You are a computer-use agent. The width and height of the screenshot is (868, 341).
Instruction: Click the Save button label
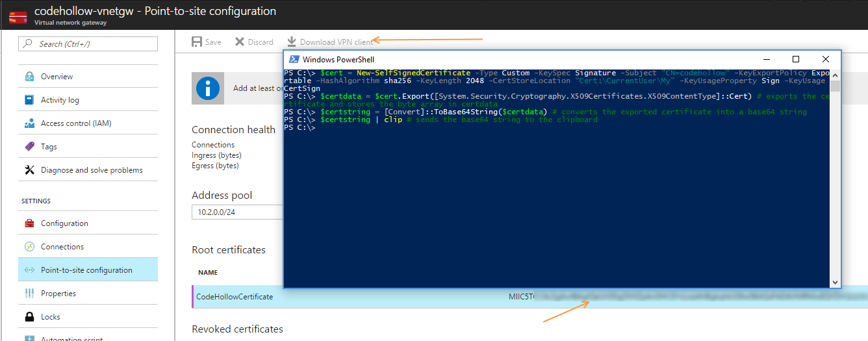pos(213,42)
